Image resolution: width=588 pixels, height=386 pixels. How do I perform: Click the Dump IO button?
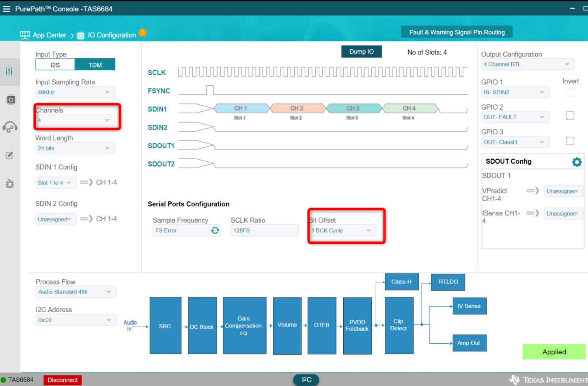pos(362,52)
